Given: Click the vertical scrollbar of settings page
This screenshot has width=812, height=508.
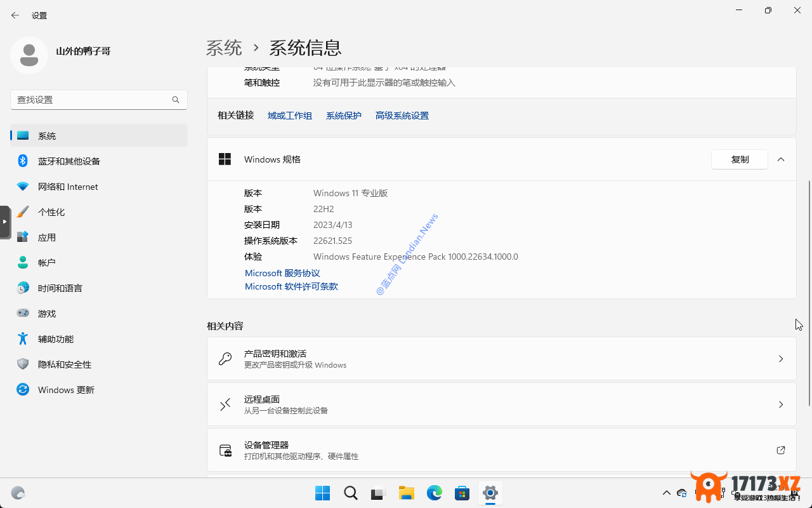Looking at the screenshot, I should 809,293.
